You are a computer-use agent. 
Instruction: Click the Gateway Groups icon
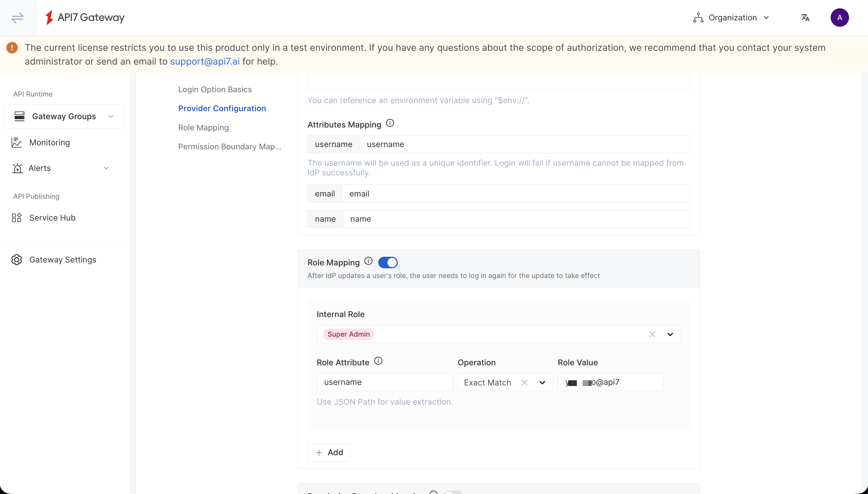19,116
